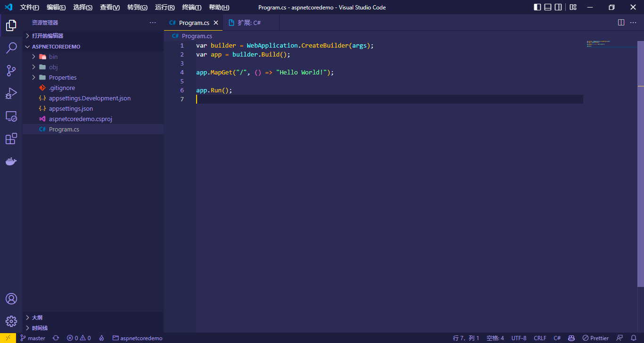Click the VS Code logo in the title bar
The image size is (644, 343).
click(x=8, y=7)
